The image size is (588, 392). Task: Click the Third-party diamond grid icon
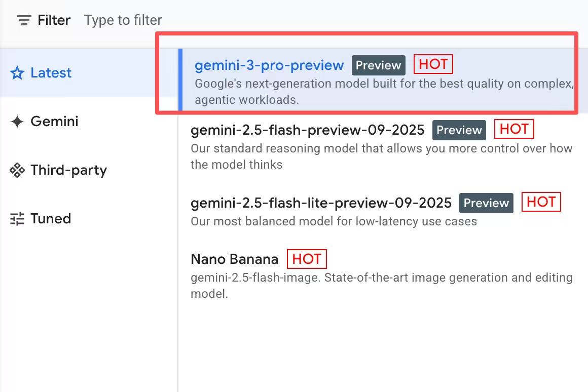click(17, 171)
